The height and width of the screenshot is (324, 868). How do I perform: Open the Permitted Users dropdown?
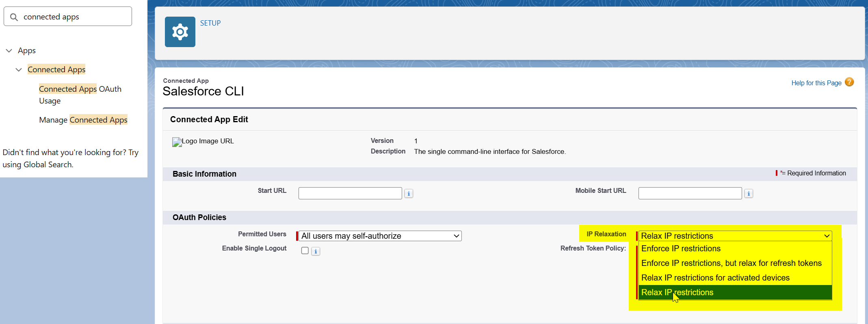coord(380,236)
